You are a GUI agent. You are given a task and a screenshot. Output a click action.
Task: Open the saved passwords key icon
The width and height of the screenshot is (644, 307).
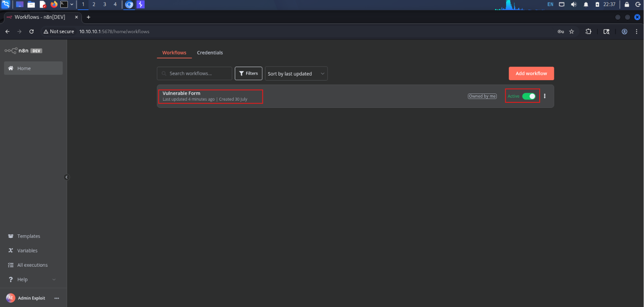[x=561, y=31]
